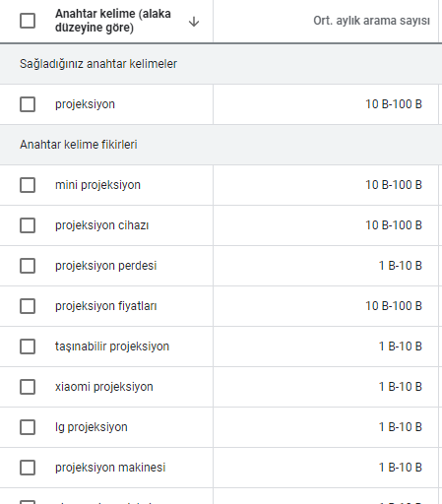Click the sort arrow next to Anahtar kelime

click(194, 22)
